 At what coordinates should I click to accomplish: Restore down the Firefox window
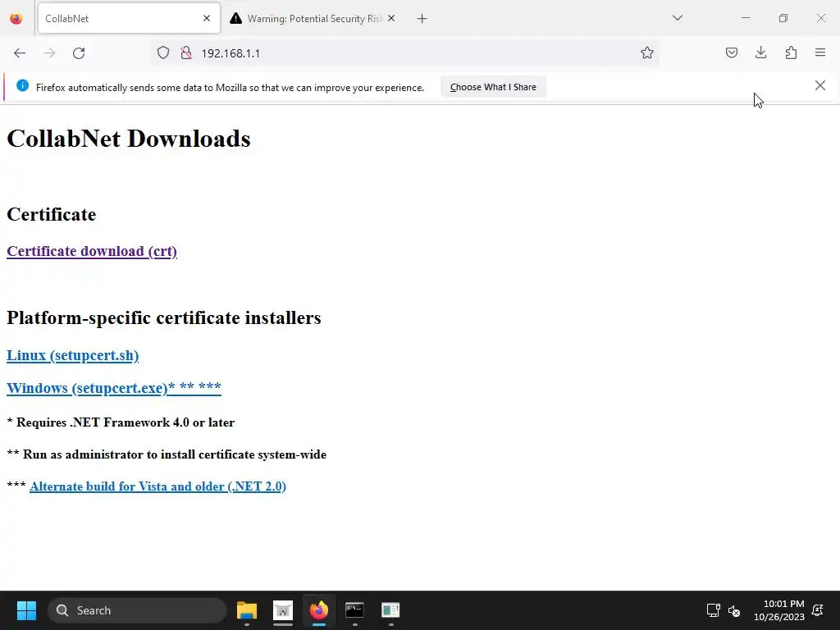783,18
